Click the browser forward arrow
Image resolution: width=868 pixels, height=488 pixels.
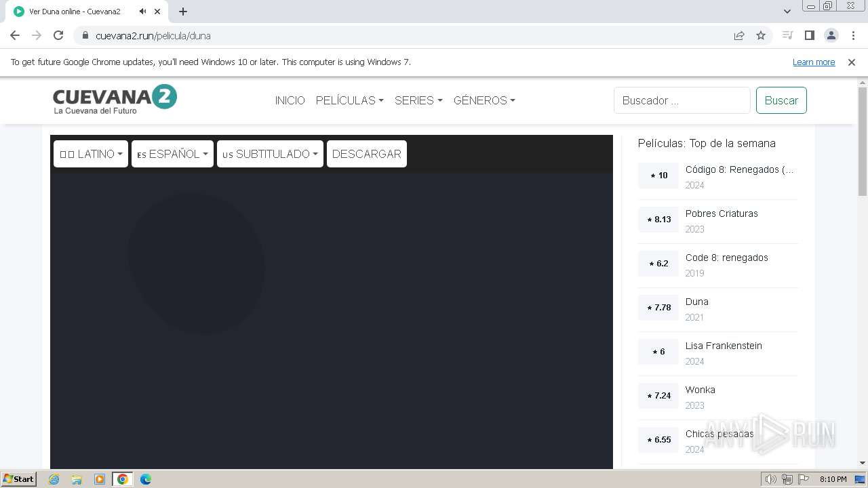click(37, 35)
